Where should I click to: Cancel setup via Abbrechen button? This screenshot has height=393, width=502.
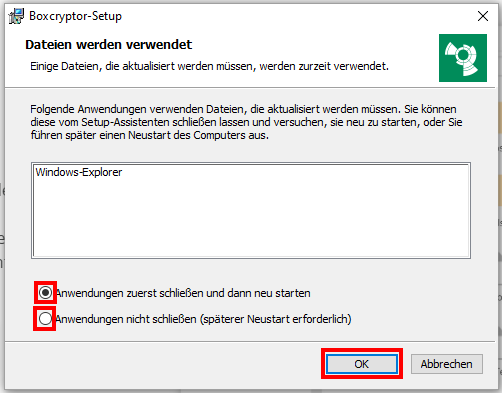(x=447, y=364)
